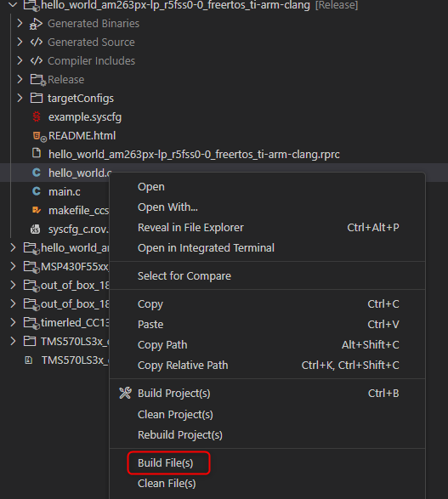Select the hello_world.c file name
Viewport: 448px width, 499px height.
(80, 173)
